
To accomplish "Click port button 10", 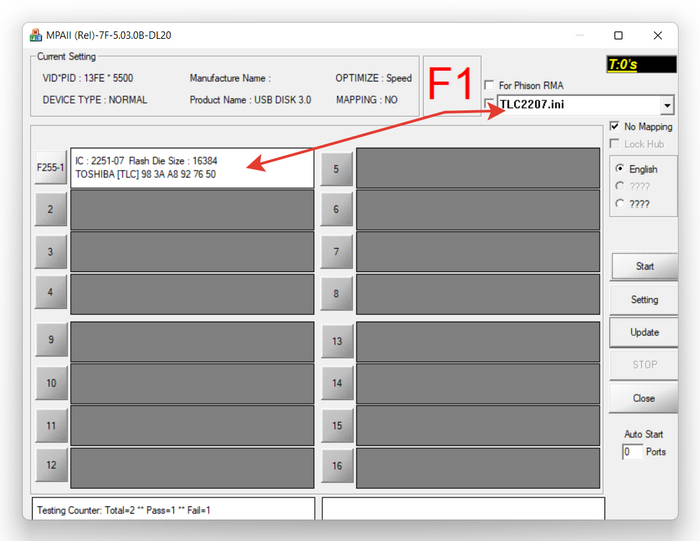I will [51, 383].
